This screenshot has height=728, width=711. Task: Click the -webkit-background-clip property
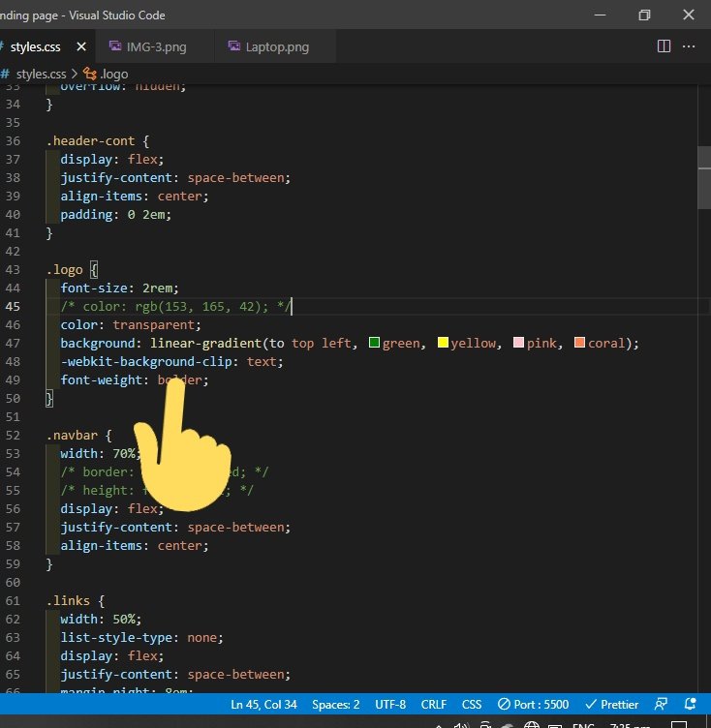[x=146, y=362]
